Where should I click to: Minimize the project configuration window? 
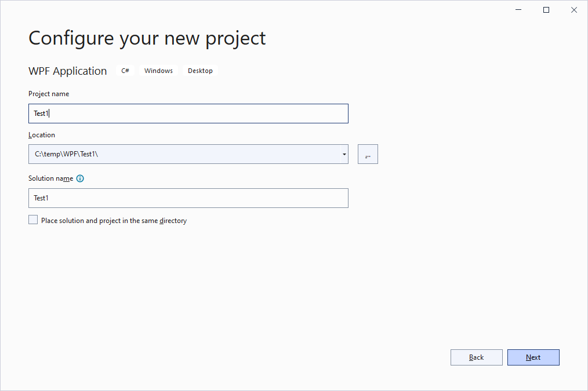pyautogui.click(x=517, y=10)
